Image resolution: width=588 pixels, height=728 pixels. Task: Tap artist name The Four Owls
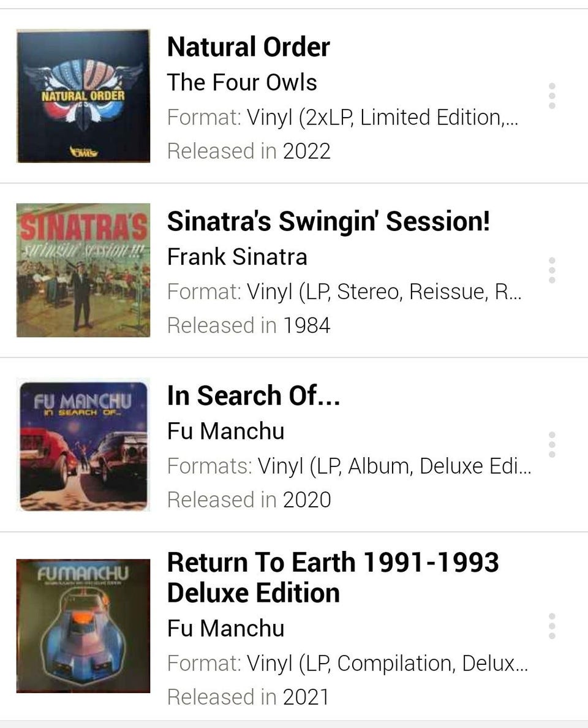point(242,82)
